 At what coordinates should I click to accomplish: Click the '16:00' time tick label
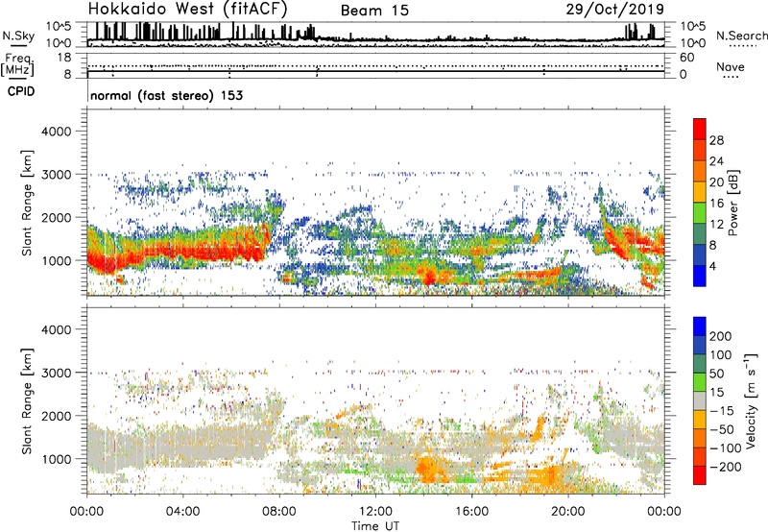coord(471,512)
